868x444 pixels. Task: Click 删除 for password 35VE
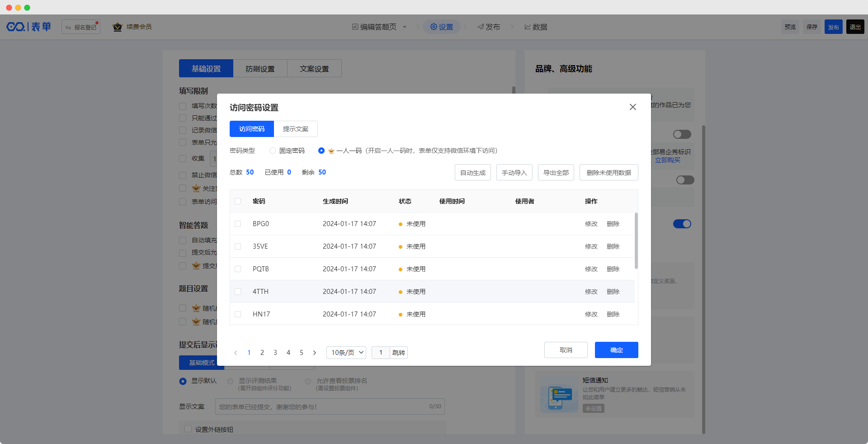tap(613, 246)
